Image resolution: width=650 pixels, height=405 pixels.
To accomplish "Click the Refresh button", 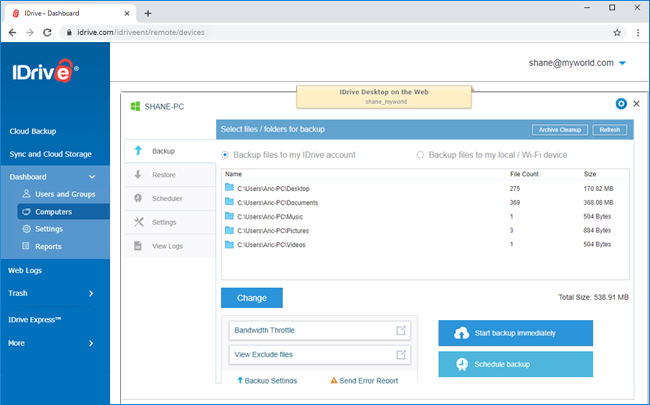I will click(609, 130).
